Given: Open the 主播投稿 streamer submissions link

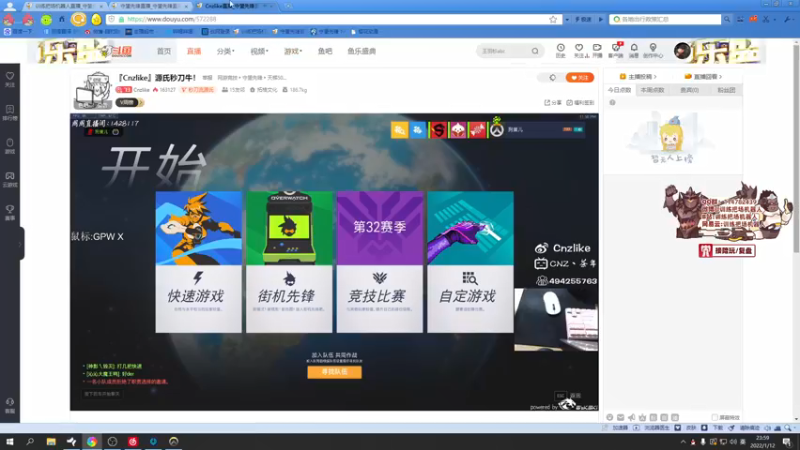Looking at the screenshot, I should [x=638, y=77].
